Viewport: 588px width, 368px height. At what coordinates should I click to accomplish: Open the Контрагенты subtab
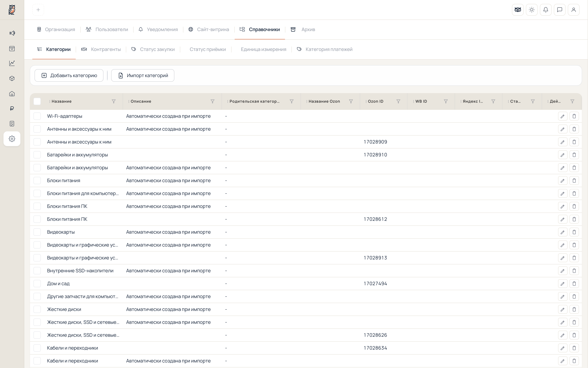[101, 49]
